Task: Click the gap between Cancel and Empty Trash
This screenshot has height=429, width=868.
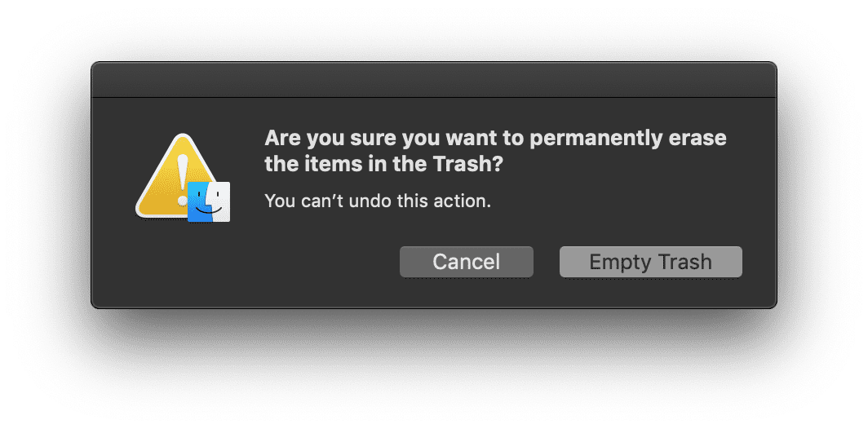Action: [x=547, y=263]
